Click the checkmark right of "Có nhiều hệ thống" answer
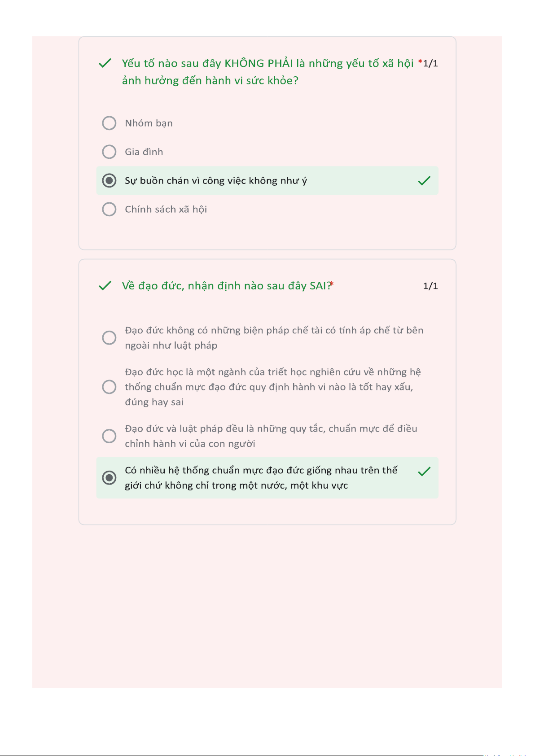The width and height of the screenshot is (535, 756). tap(424, 471)
